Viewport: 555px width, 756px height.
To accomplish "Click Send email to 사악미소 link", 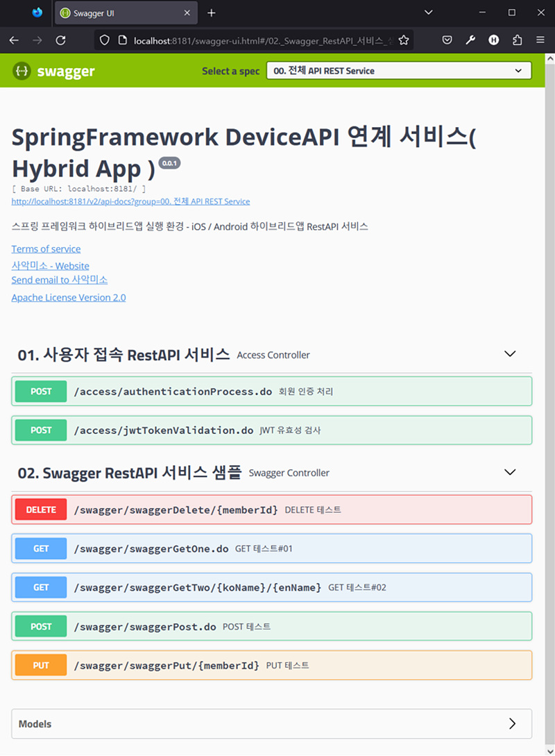I will coord(59,280).
